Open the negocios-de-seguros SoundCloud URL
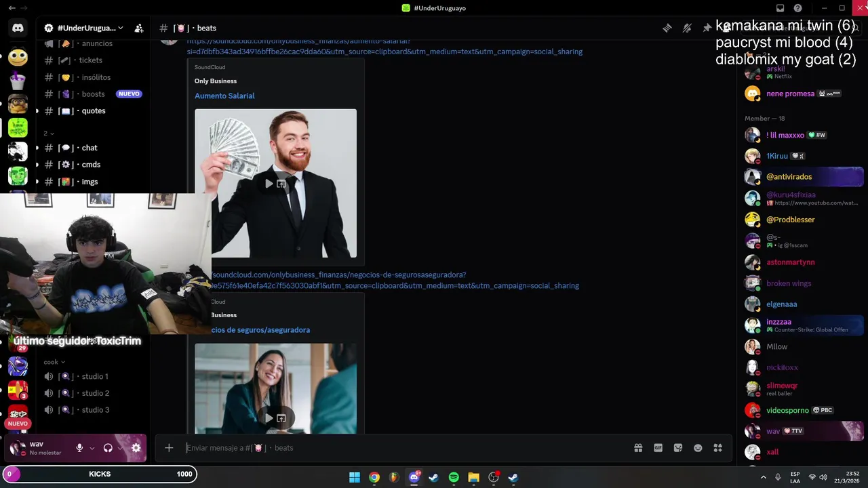Viewport: 868px width, 488px height. [395, 280]
